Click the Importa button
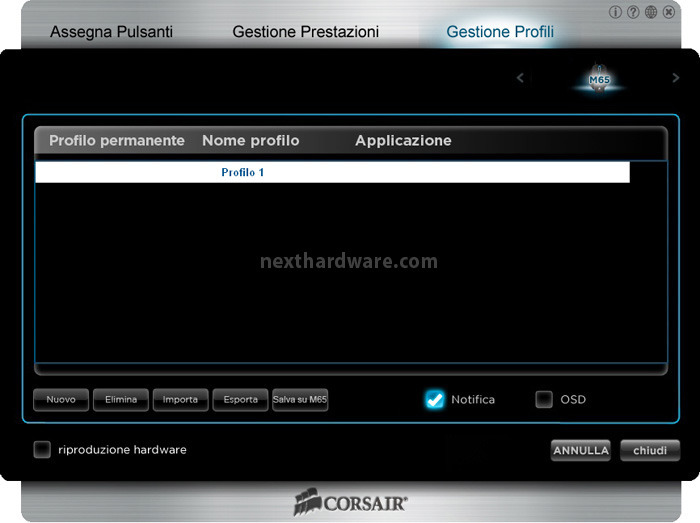This screenshot has height=523, width=700. point(180,400)
